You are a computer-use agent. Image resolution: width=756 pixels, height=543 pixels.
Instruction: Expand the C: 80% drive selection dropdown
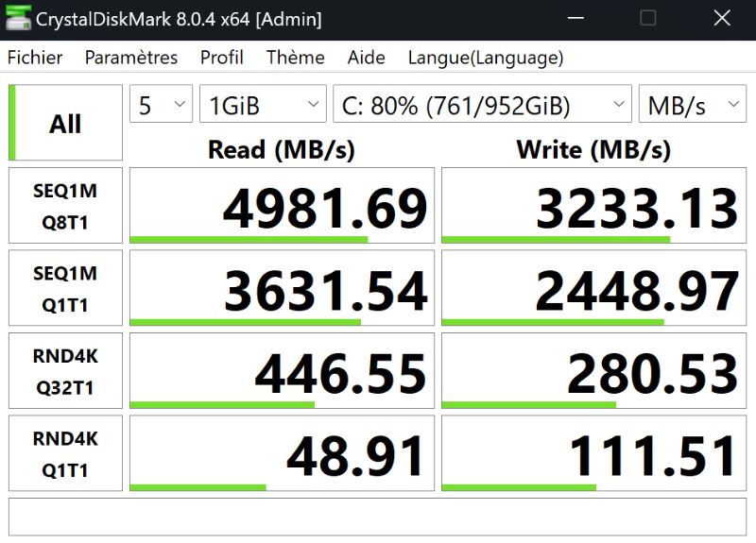click(x=482, y=104)
